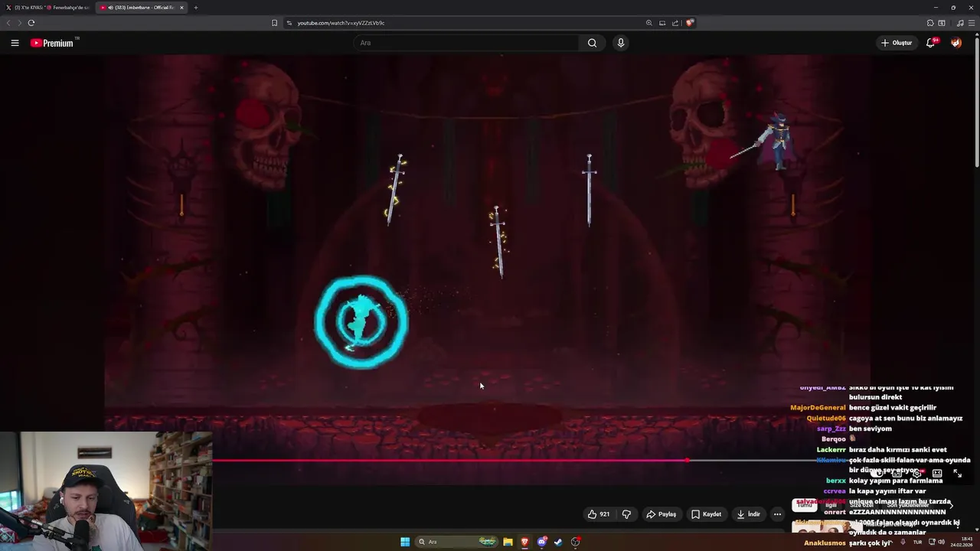Go back in browser history

(x=8, y=23)
